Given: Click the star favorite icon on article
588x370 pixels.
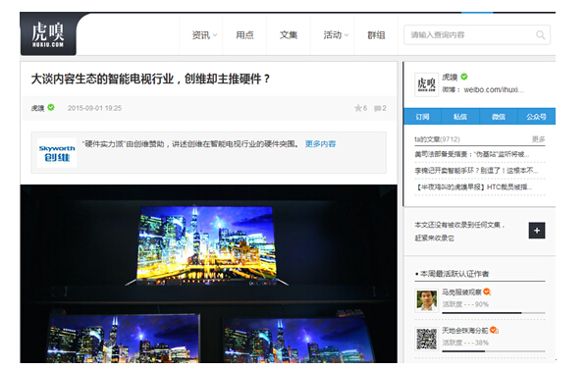Looking at the screenshot, I should pos(357,108).
